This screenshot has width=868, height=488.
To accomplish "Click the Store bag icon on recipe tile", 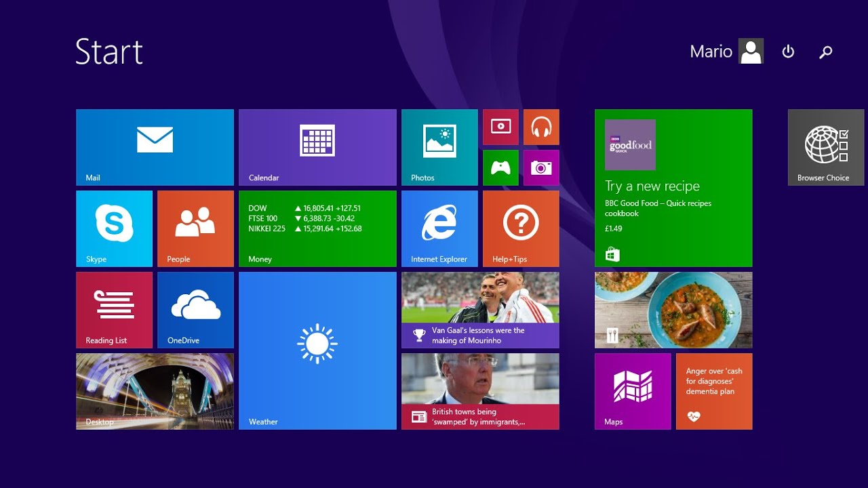I will pos(612,254).
